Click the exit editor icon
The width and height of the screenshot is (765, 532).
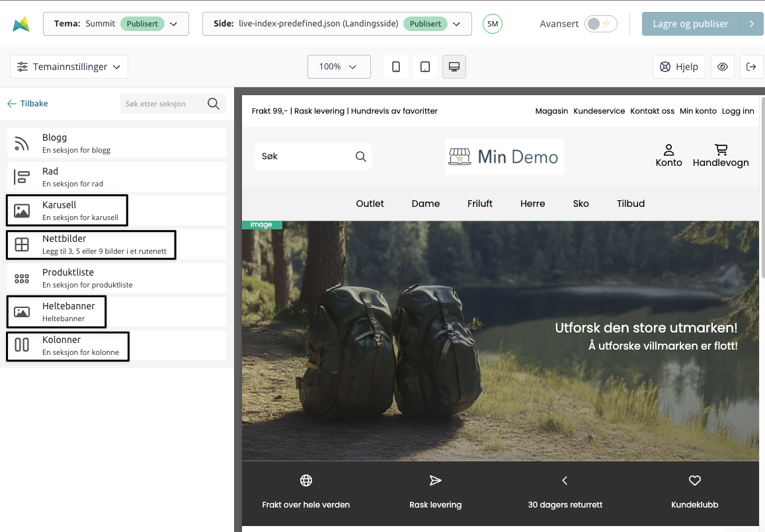(751, 67)
